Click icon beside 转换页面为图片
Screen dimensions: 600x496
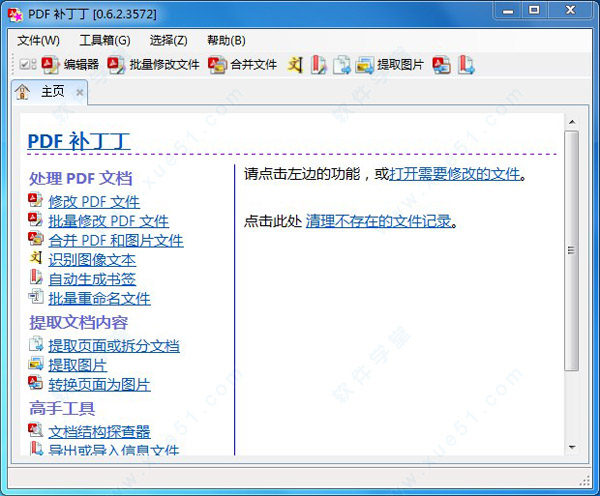[36, 383]
